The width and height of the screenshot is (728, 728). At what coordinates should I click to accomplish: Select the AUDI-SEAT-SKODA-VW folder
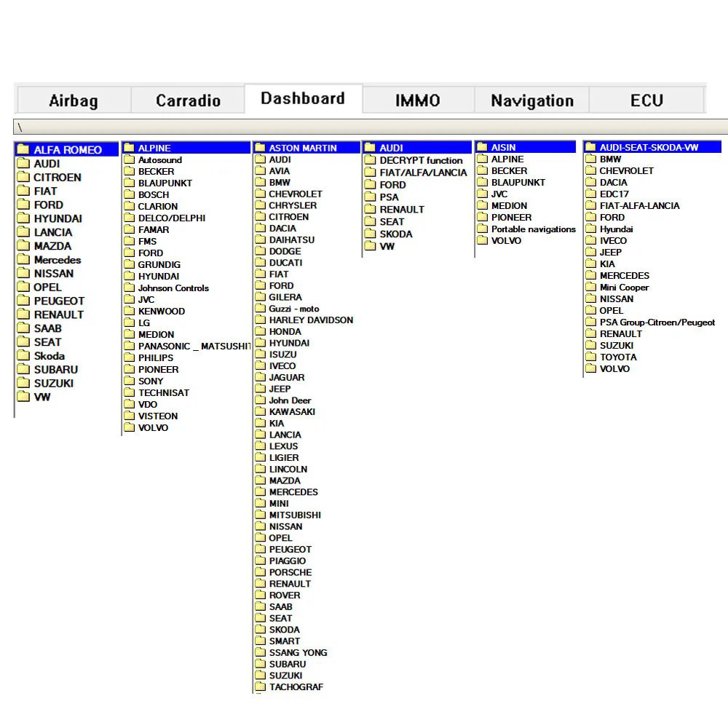point(652,147)
